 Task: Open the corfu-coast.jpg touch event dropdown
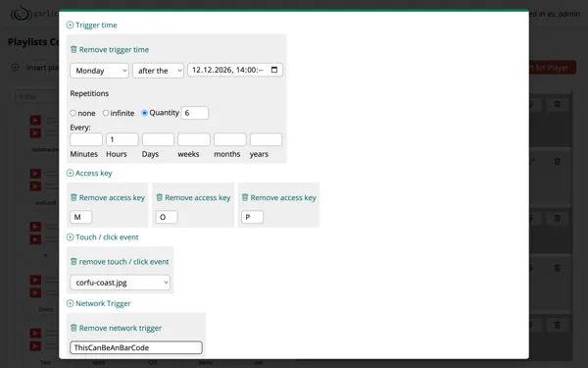(120, 283)
